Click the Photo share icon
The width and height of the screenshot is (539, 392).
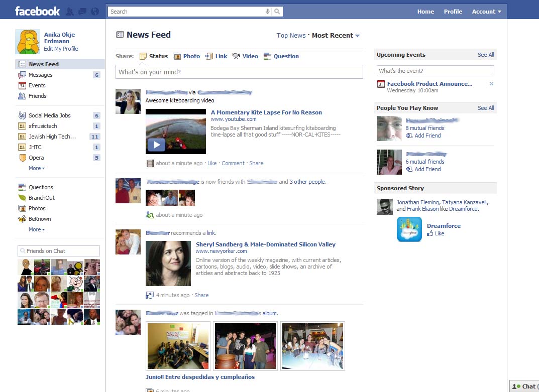click(177, 56)
